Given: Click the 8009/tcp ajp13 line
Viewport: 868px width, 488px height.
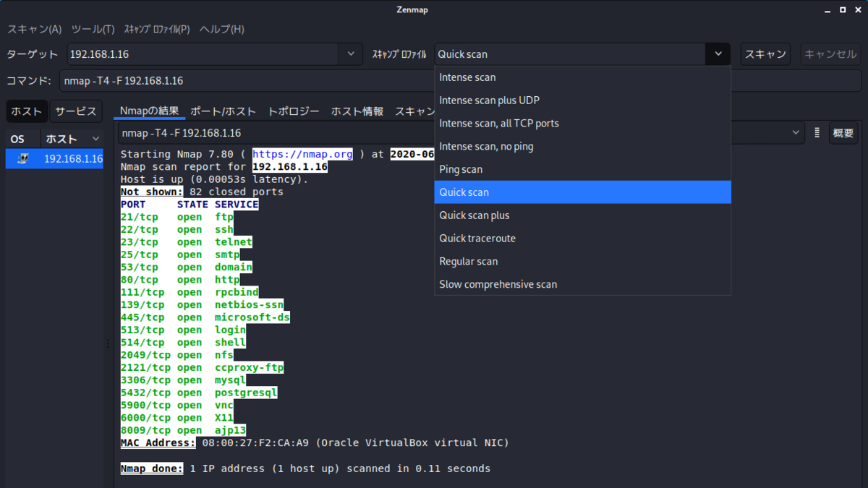Looking at the screenshot, I should 183,431.
